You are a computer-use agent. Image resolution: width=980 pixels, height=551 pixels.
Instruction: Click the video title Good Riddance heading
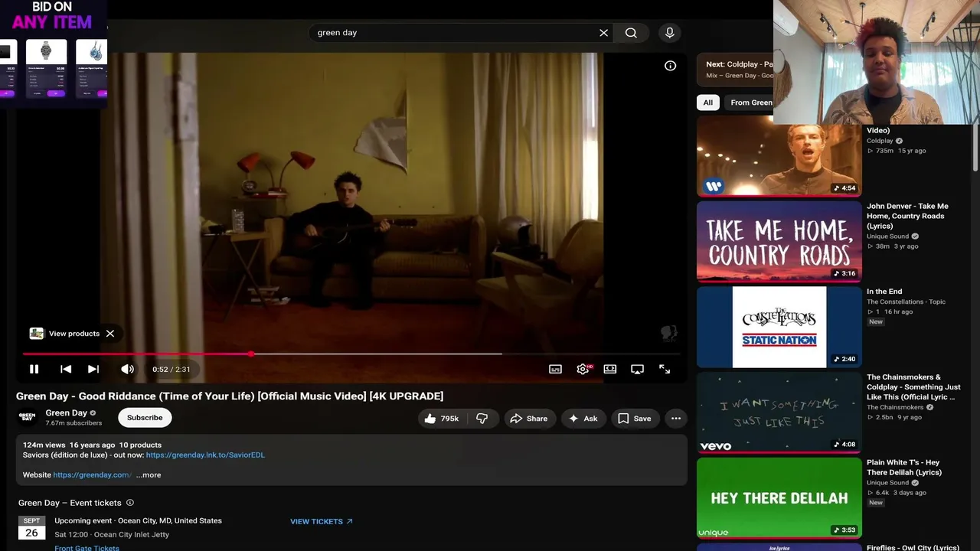pos(230,396)
